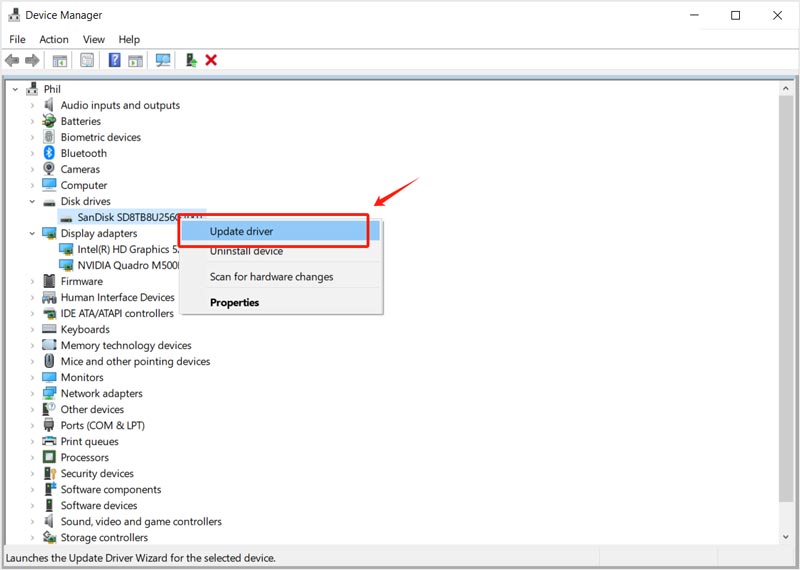Viewport: 800px width, 570px height.
Task: Click the scroll down arrow of the vertical scrollbar
Action: [x=785, y=537]
